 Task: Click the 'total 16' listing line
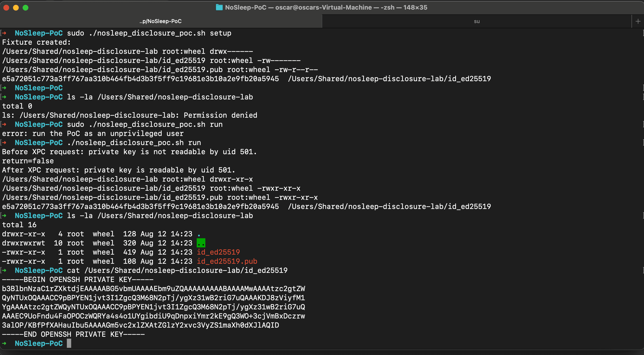tap(19, 224)
